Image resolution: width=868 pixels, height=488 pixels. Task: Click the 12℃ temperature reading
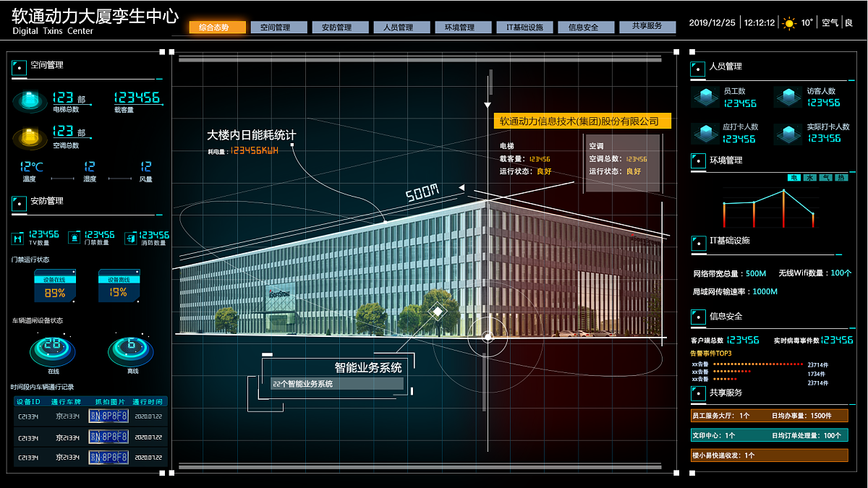pos(31,166)
